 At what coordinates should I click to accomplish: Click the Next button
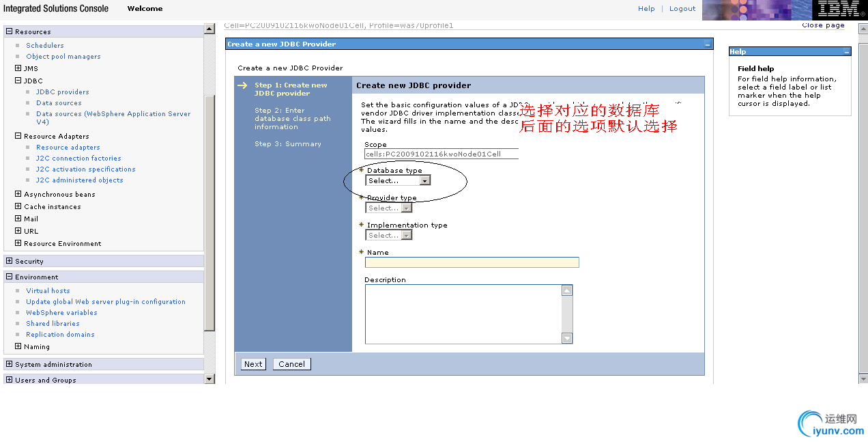click(253, 364)
